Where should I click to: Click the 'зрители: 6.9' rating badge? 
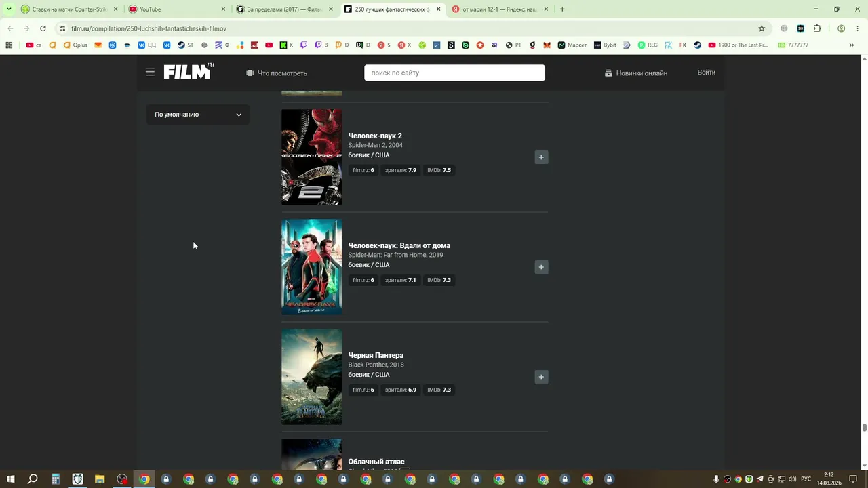tap(400, 390)
